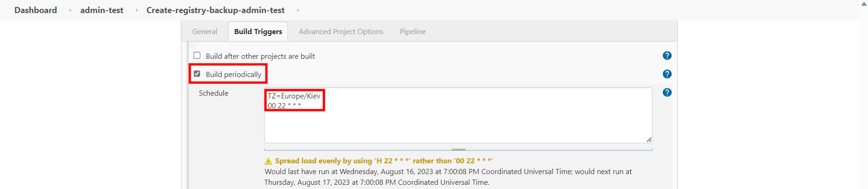Click the scrollbar up arrow at top right
868x189 pixels.
tap(864, 4)
